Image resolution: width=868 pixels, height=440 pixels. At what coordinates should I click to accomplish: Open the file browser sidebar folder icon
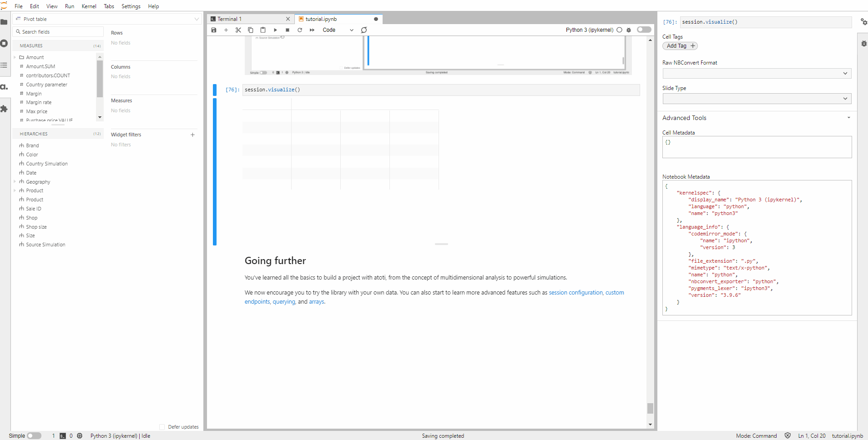[4, 22]
